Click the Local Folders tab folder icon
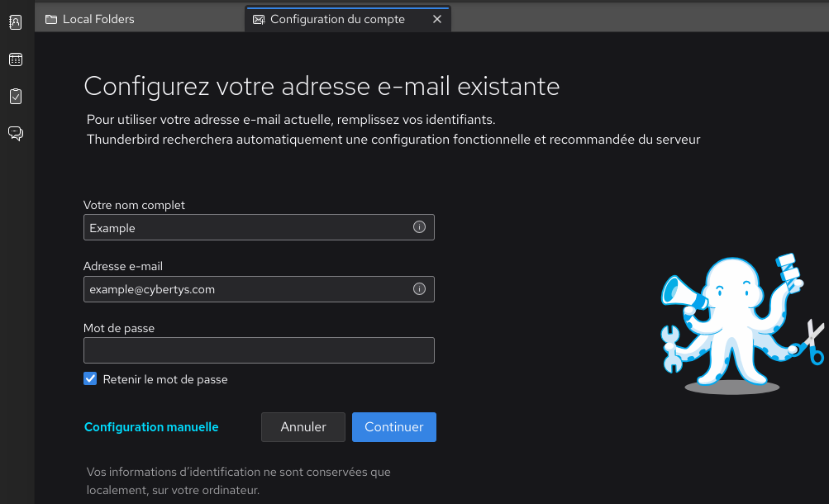This screenshot has width=829, height=504. click(x=52, y=18)
